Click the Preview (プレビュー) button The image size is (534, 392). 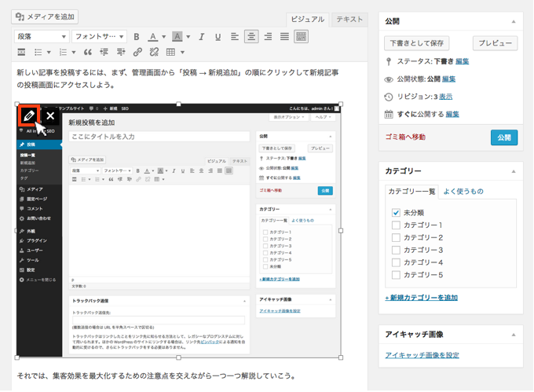(x=496, y=43)
